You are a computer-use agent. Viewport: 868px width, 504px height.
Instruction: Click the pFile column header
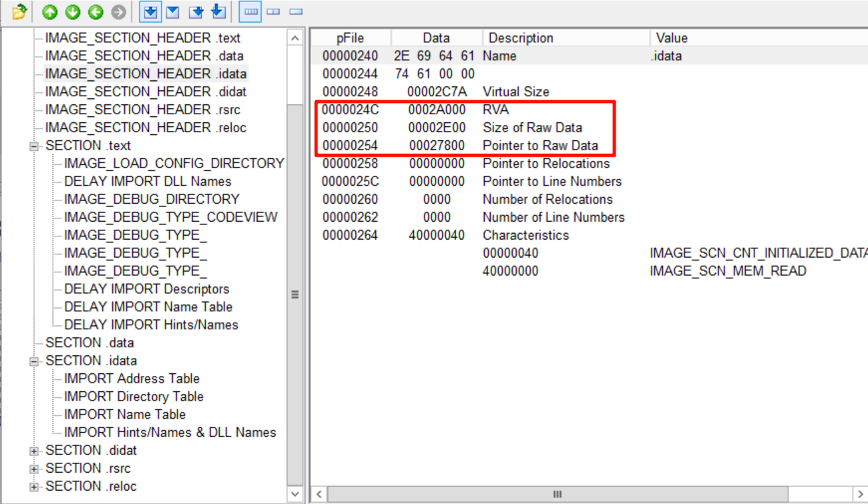point(350,38)
